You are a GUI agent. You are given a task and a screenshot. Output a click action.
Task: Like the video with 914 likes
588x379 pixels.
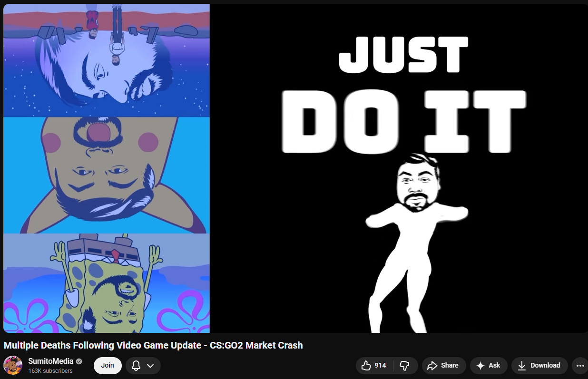coord(374,365)
